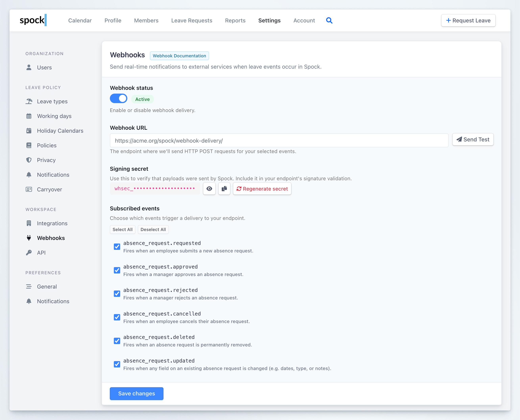Save the webhook changes
This screenshot has width=520, height=420.
[x=136, y=393]
